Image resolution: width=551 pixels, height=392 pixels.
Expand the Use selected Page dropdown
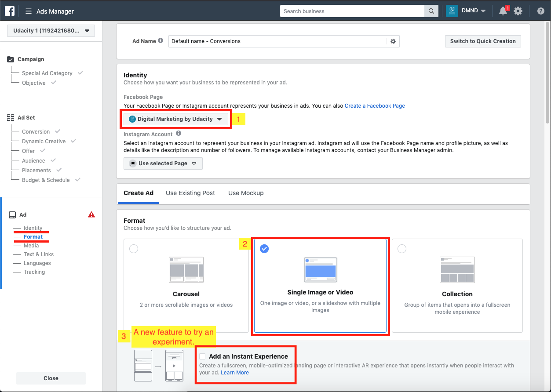click(163, 163)
